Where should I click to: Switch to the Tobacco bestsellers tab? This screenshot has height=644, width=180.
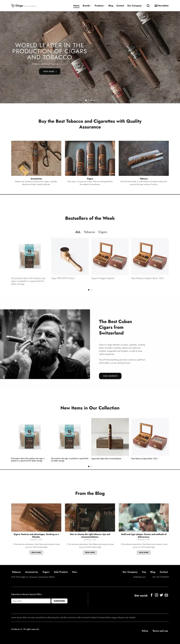click(89, 232)
